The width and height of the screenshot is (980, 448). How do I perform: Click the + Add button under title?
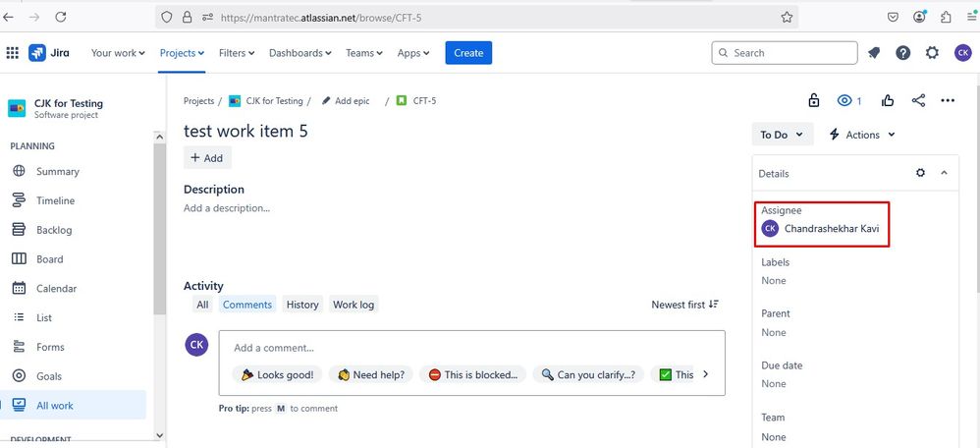207,157
